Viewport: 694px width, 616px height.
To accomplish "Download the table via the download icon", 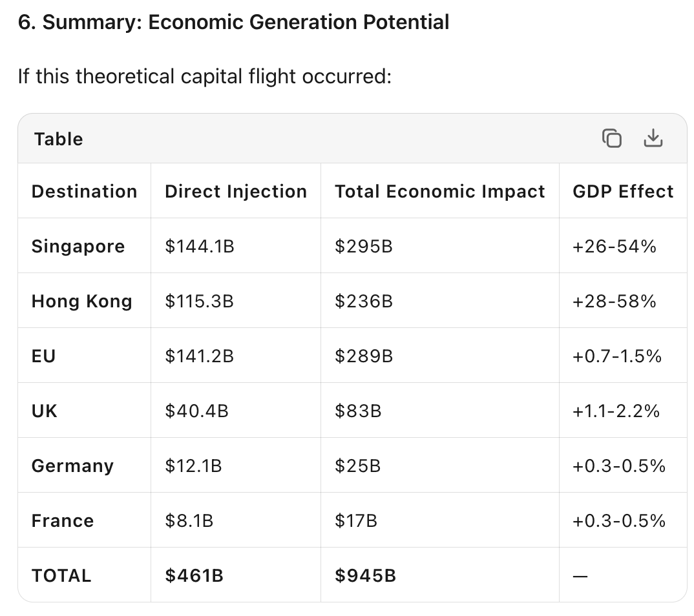I will (653, 139).
